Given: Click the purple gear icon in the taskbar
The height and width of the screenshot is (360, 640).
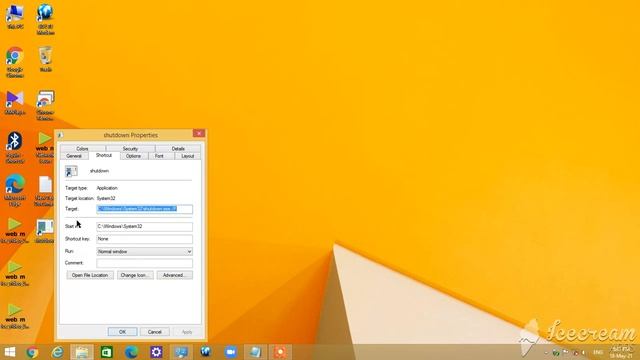Looking at the screenshot, I should coord(156,352).
